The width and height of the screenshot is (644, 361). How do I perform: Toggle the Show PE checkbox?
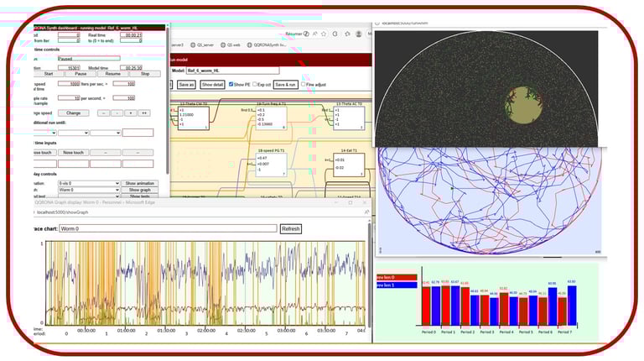pyautogui.click(x=231, y=84)
